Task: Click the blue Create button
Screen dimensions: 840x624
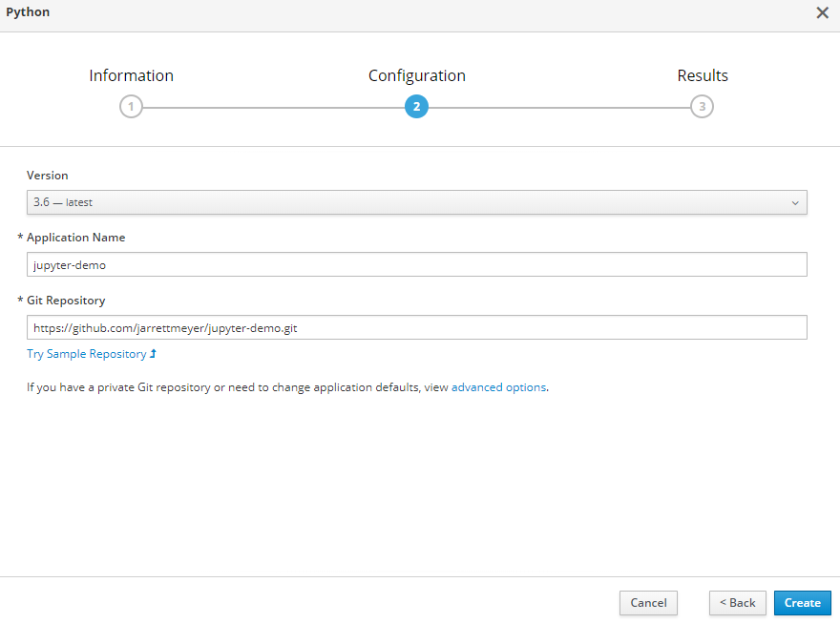Action: (x=803, y=603)
